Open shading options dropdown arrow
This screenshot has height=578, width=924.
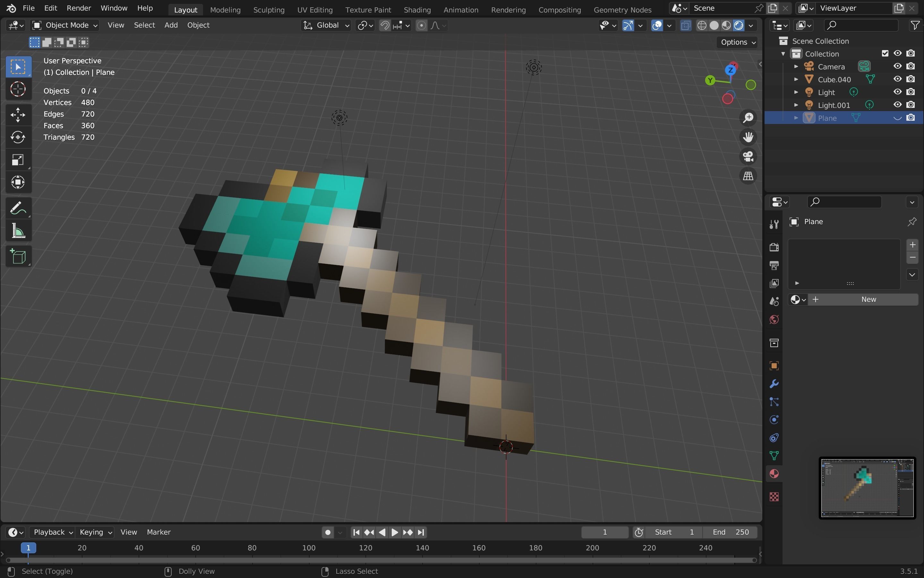(751, 25)
